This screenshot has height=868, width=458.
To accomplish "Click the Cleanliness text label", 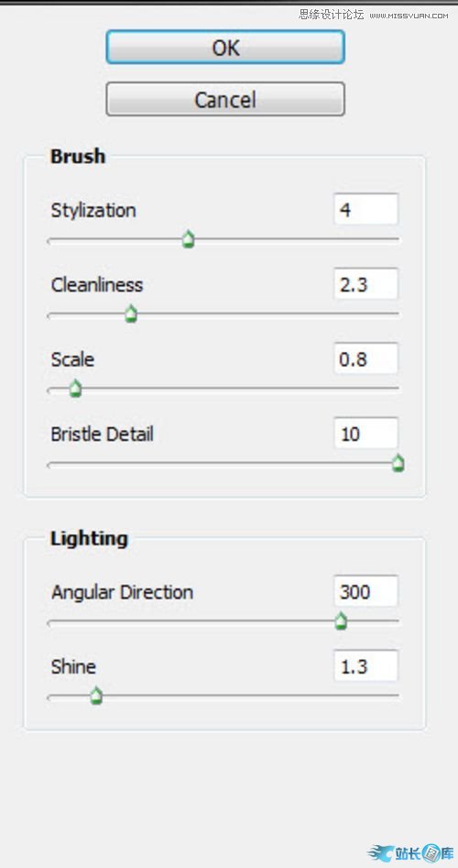I will pyautogui.click(x=97, y=284).
